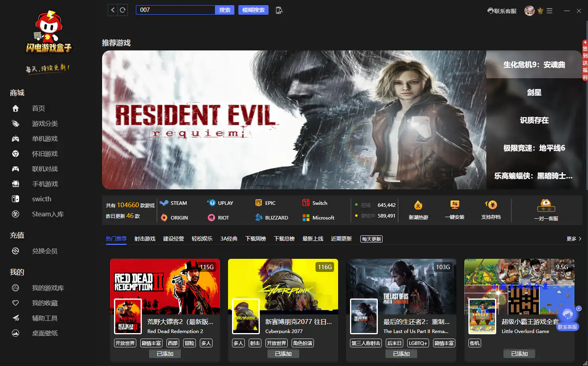The image size is (588, 366).
Task: Open the Cyberpunk 2077 game cover thumbnail
Action: pyautogui.click(x=246, y=316)
